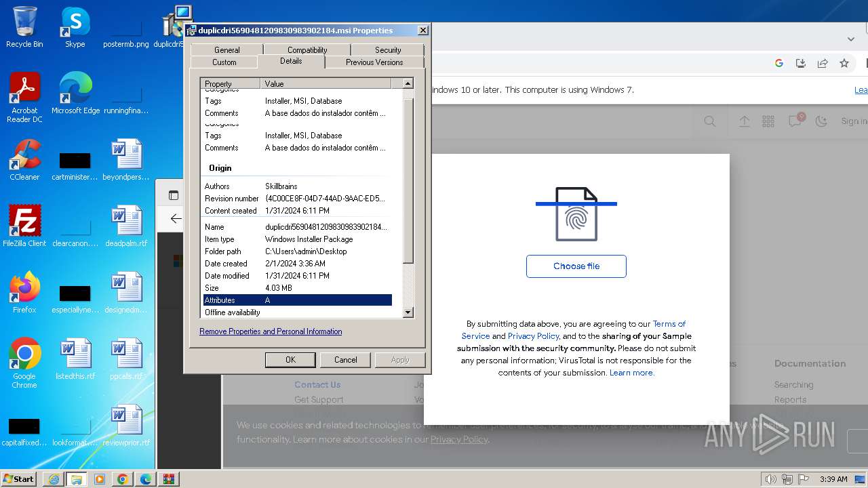Click the Choose file button
The height and width of the screenshot is (488, 868).
(576, 266)
